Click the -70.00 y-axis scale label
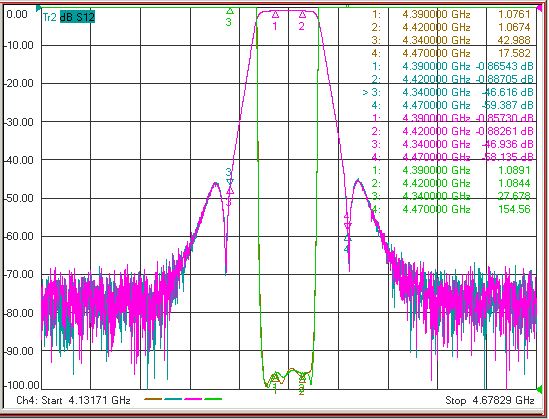The image size is (549, 419). 19,274
